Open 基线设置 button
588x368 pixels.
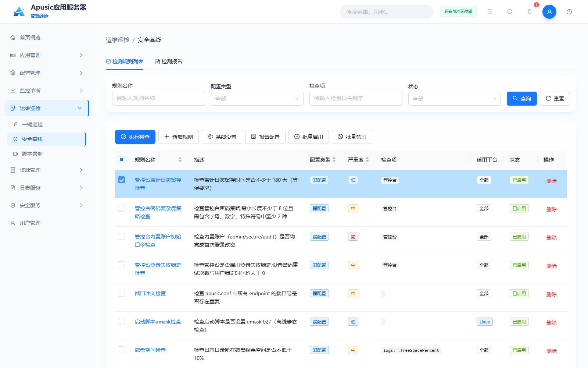pyautogui.click(x=222, y=137)
